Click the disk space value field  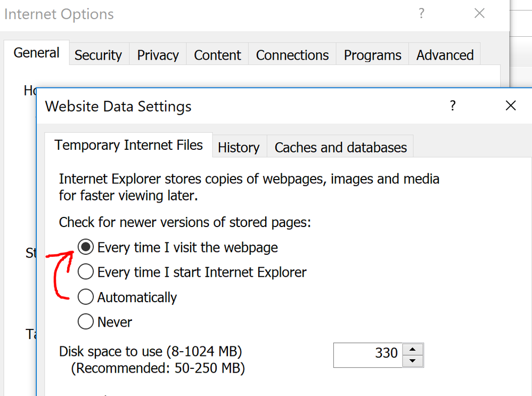pos(367,353)
